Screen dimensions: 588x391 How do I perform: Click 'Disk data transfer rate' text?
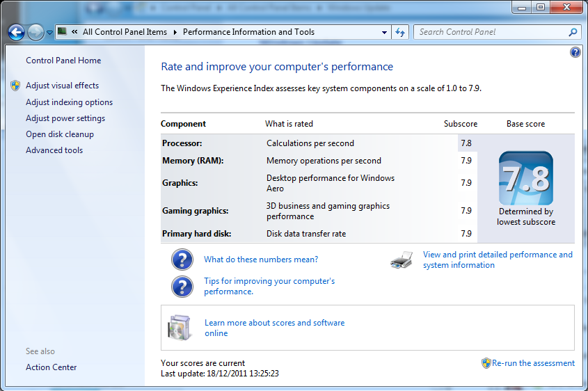pos(306,234)
